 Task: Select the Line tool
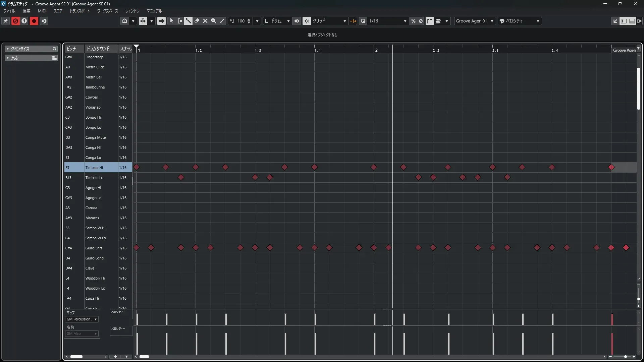click(222, 21)
